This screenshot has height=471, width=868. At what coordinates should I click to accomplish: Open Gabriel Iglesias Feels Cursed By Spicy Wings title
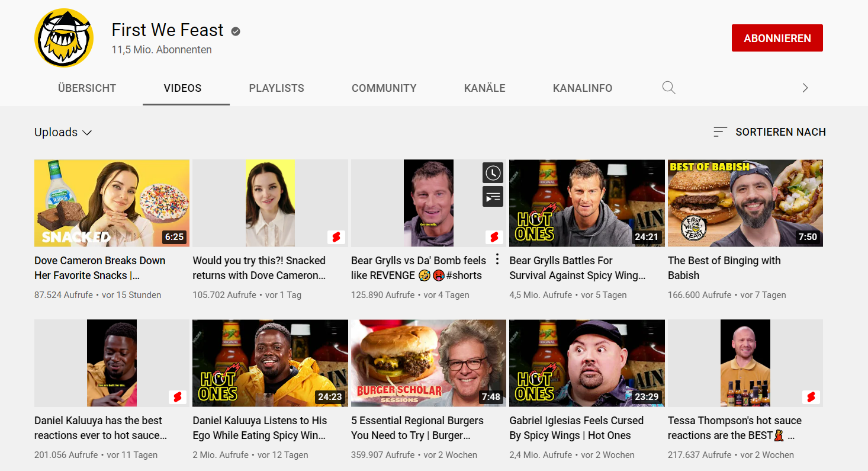click(577, 428)
